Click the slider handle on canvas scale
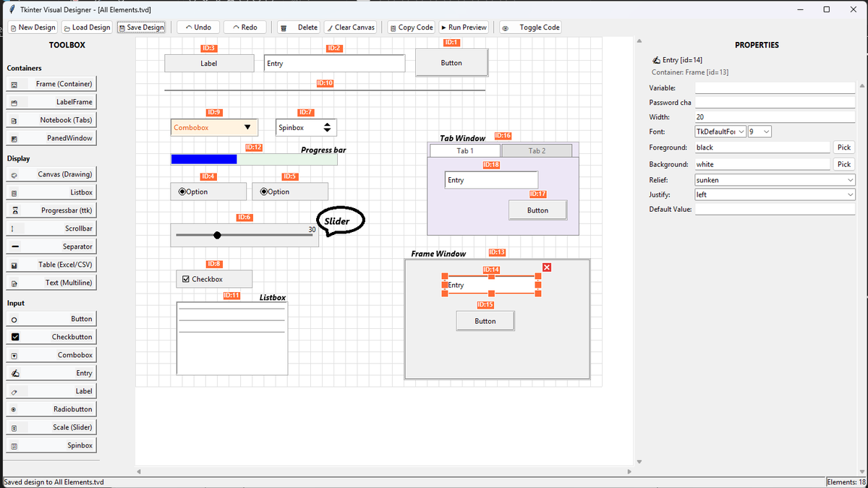Viewport: 868px width, 488px height. (217, 235)
